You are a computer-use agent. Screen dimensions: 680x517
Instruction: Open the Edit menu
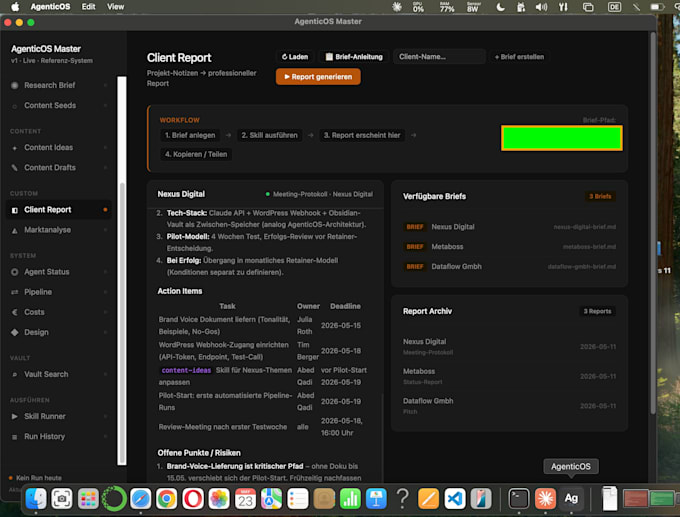pos(88,7)
